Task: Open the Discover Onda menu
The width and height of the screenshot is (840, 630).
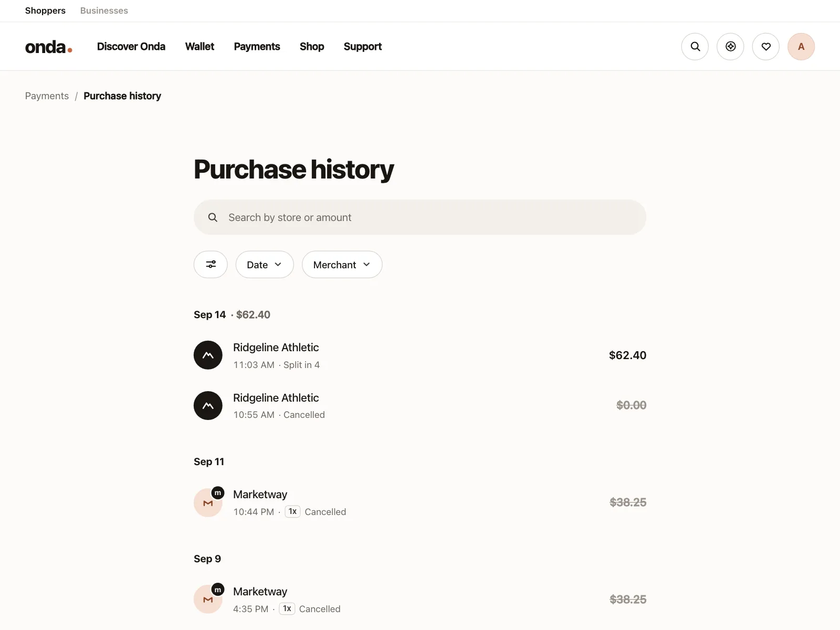Action: pos(131,47)
